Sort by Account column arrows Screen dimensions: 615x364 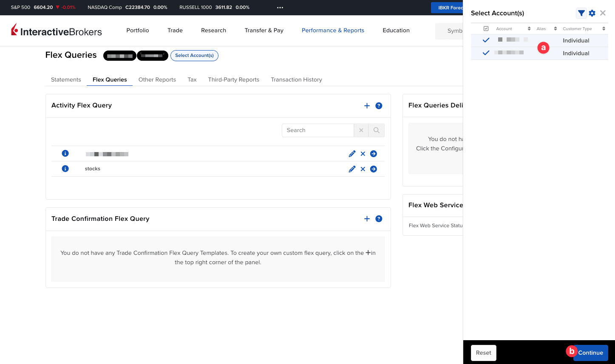pyautogui.click(x=529, y=29)
